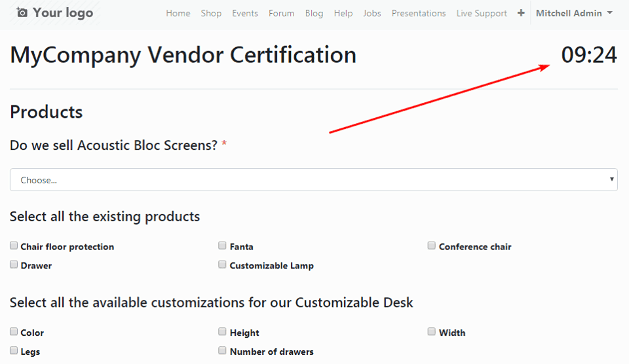Check the Chair floor protection box
629x364 pixels.
tap(14, 246)
